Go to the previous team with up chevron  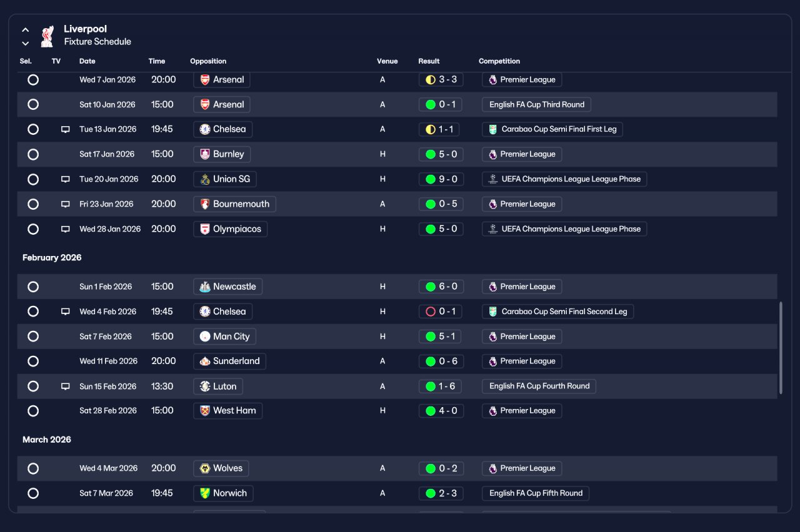point(26,29)
